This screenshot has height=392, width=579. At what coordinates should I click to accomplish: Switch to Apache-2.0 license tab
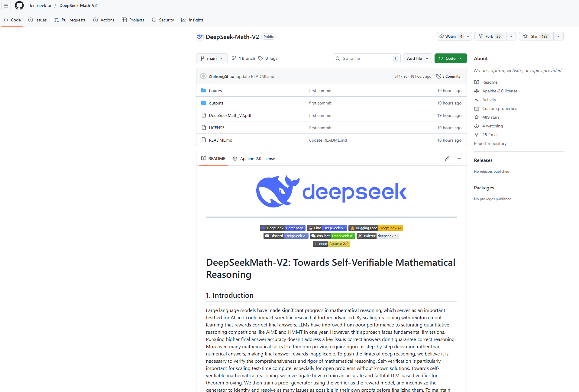click(254, 159)
